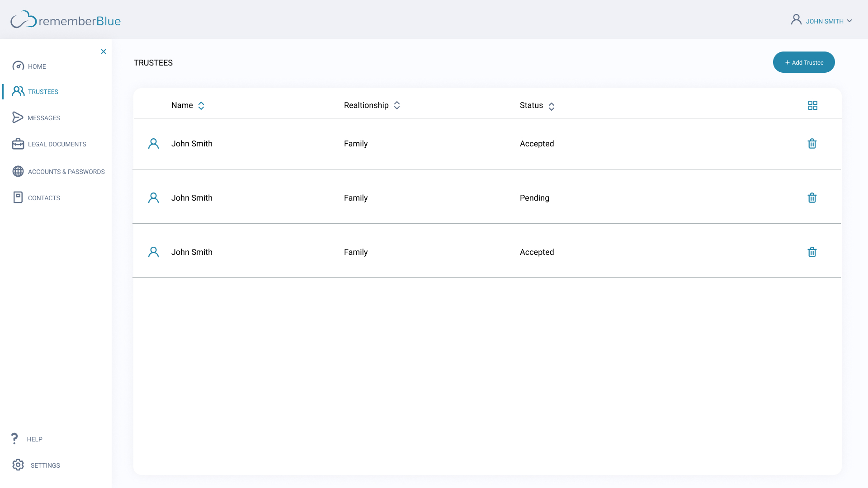Open Settings via the gear icon
868x488 pixels.
18,465
